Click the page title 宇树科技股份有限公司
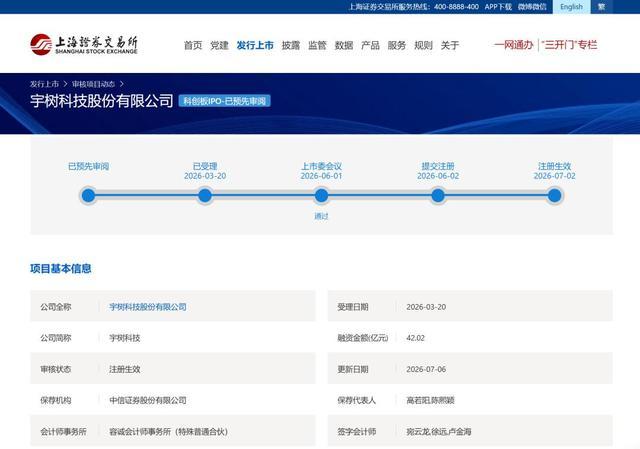The width and height of the screenshot is (640, 449). click(x=102, y=101)
